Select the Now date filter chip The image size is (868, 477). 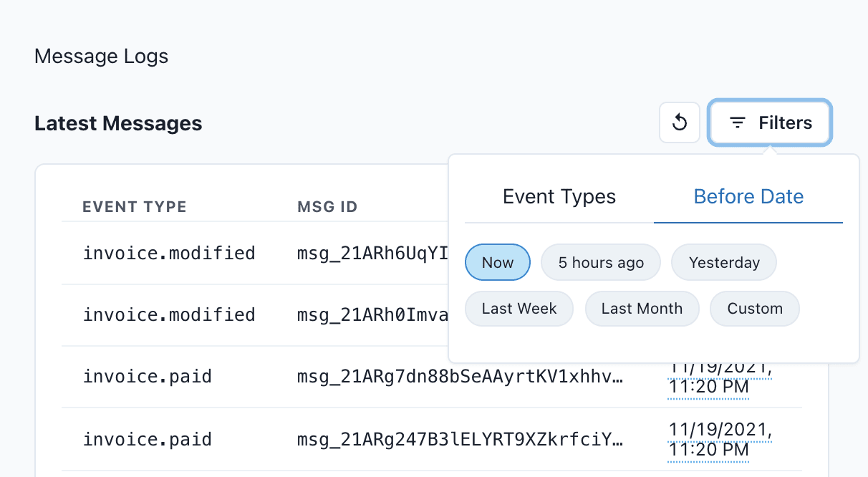(x=498, y=263)
